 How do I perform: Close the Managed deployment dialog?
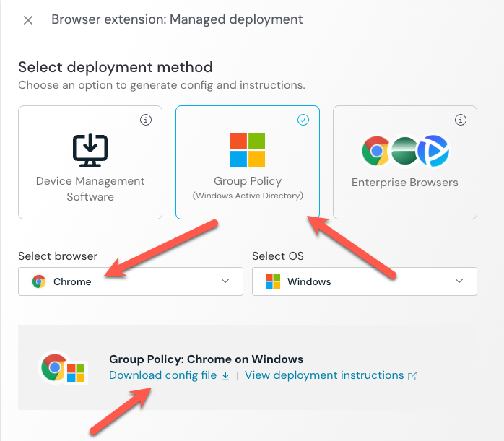point(28,20)
